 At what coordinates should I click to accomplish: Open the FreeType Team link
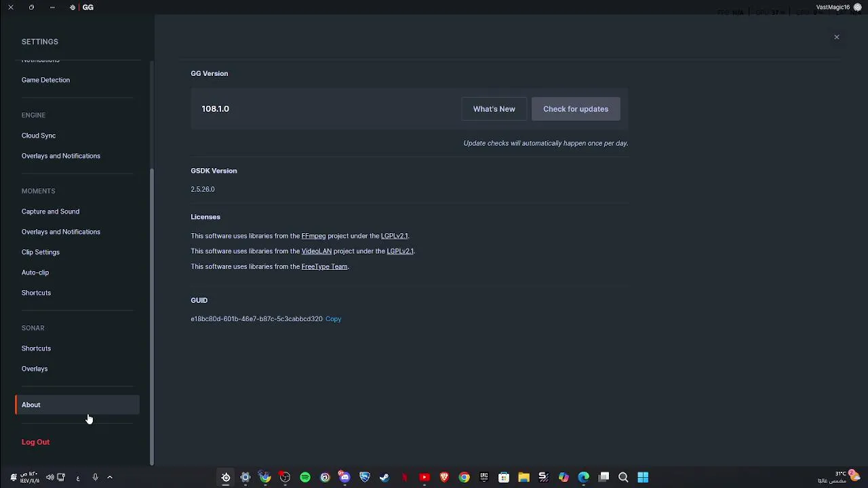[324, 267]
